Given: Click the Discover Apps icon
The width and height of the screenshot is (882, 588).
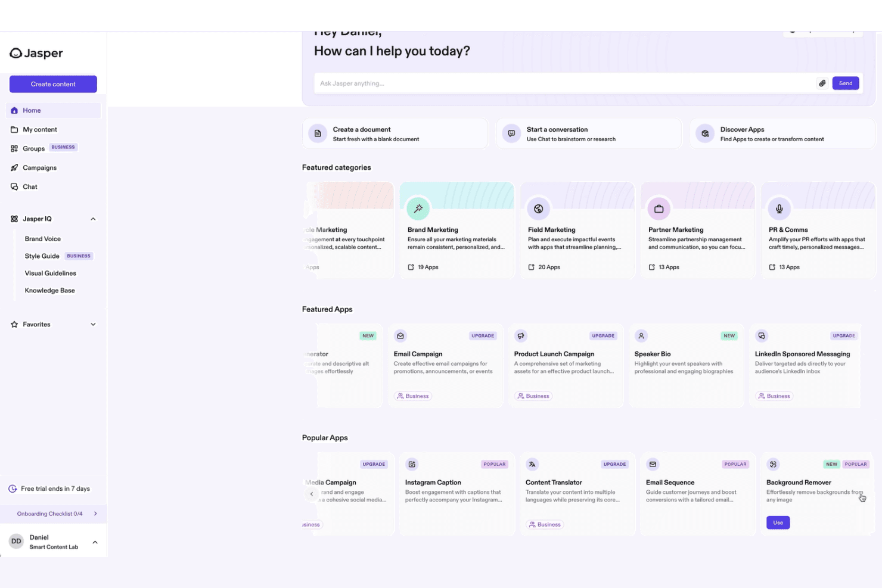Looking at the screenshot, I should click(x=705, y=133).
